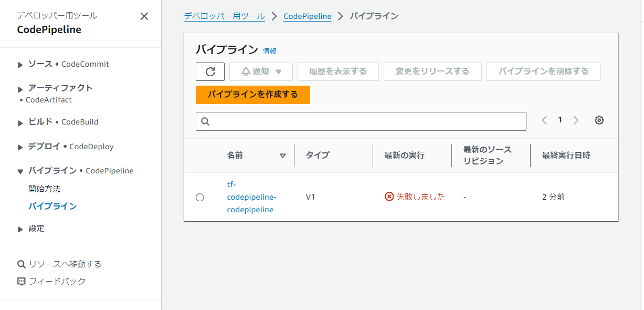Open the フィードバック link

click(51, 281)
